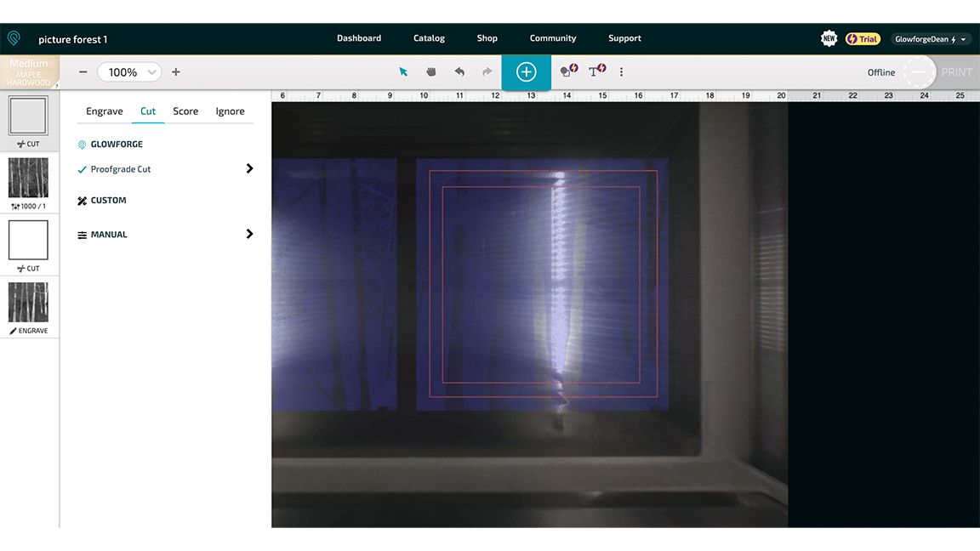Click the NEW badge icon
The image size is (980, 551).
[x=829, y=39]
